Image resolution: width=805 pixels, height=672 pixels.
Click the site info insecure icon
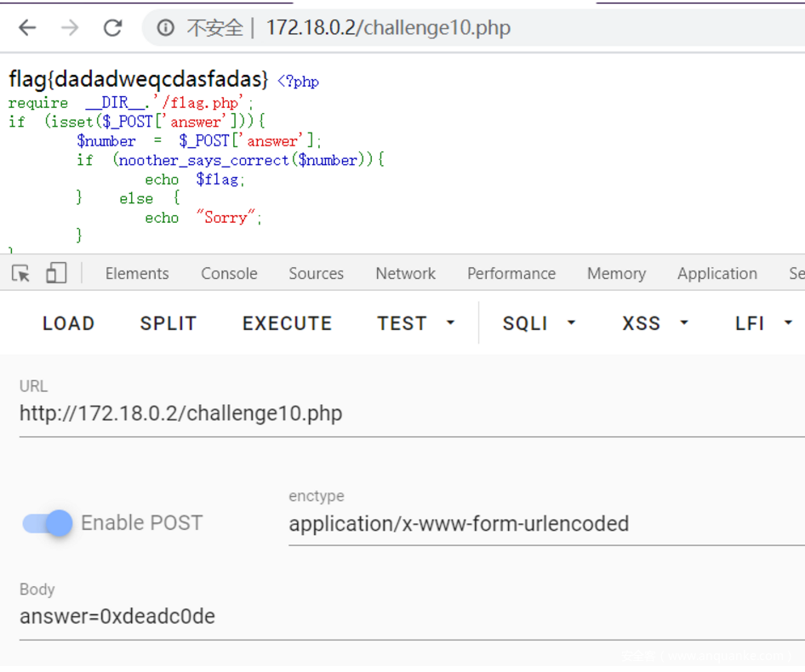(x=165, y=28)
